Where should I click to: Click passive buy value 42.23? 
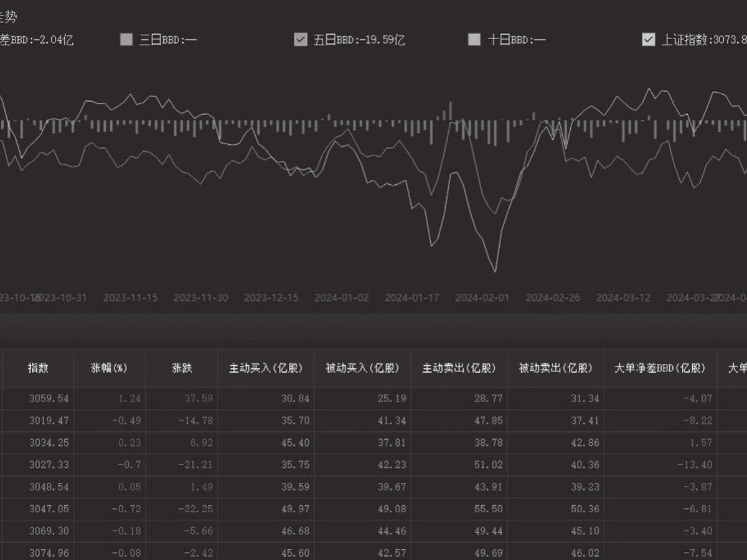[362, 465]
